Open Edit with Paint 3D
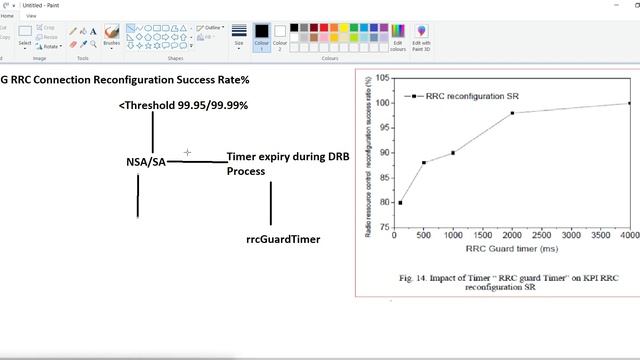This screenshot has height=360, width=640. pos(421,38)
